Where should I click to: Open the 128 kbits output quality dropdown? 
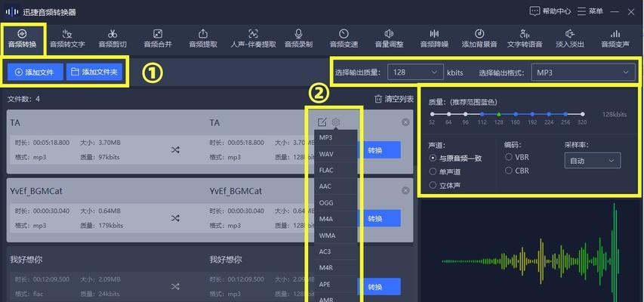415,72
